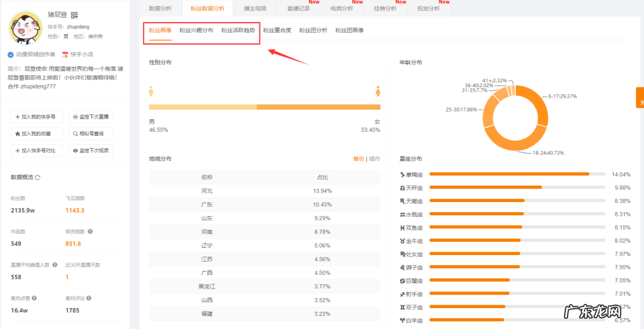
Task: Open the 粉丝兴趣分布 sub-tab
Action: point(196,30)
